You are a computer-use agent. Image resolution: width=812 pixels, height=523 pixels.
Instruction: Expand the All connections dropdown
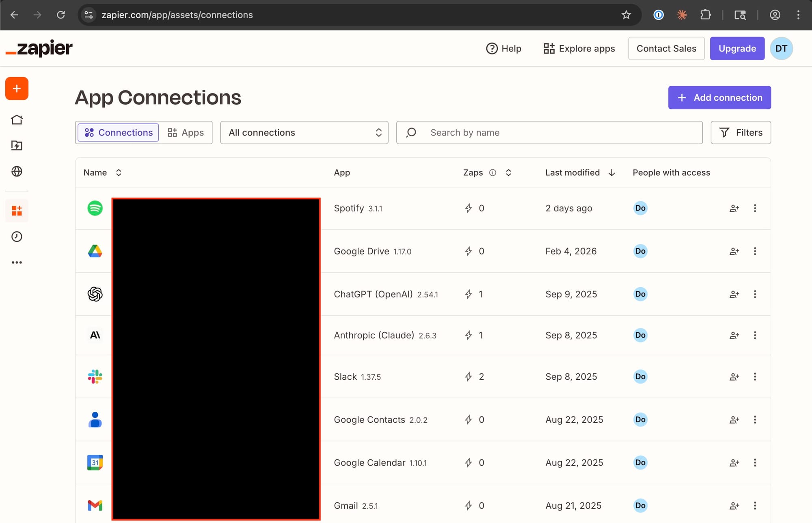click(x=304, y=133)
